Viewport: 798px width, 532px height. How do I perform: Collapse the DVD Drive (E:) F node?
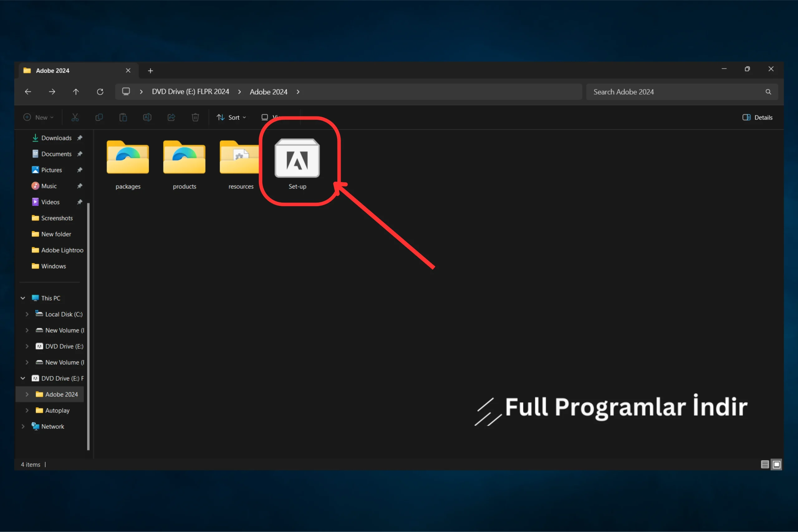click(23, 378)
